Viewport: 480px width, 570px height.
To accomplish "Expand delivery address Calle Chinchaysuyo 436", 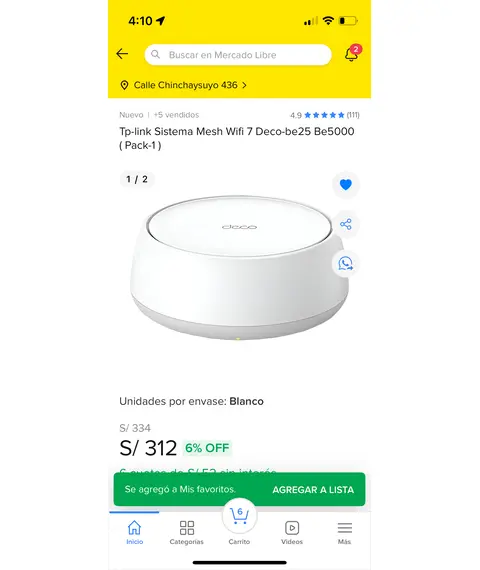I will click(184, 85).
